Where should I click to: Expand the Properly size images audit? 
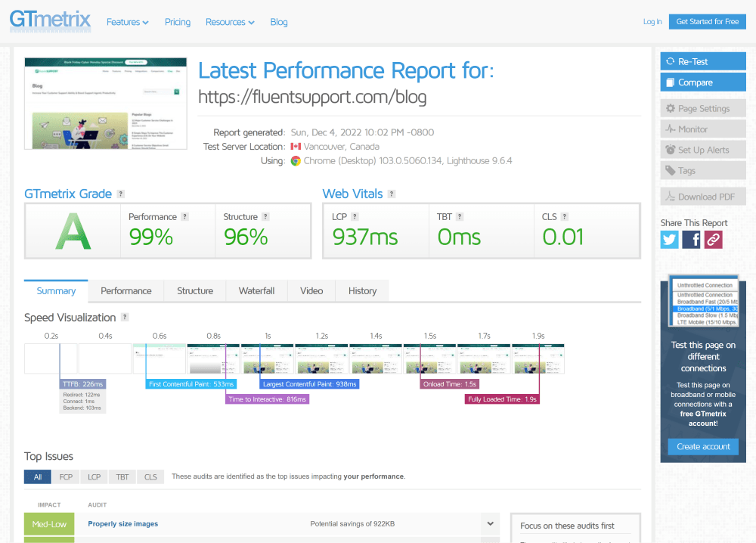[x=491, y=523]
